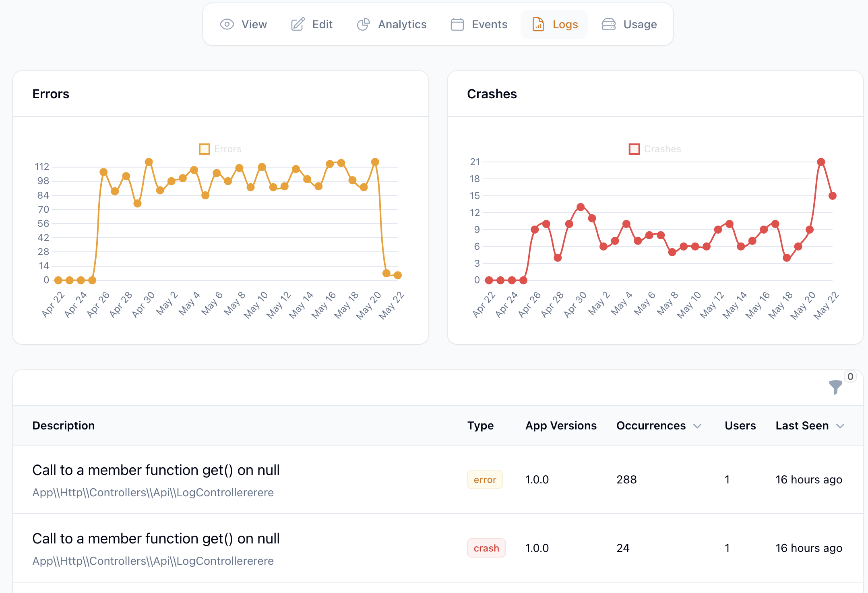Screen dimensions: 868x593
Task: Click the Logs document icon
Action: pyautogui.click(x=538, y=24)
